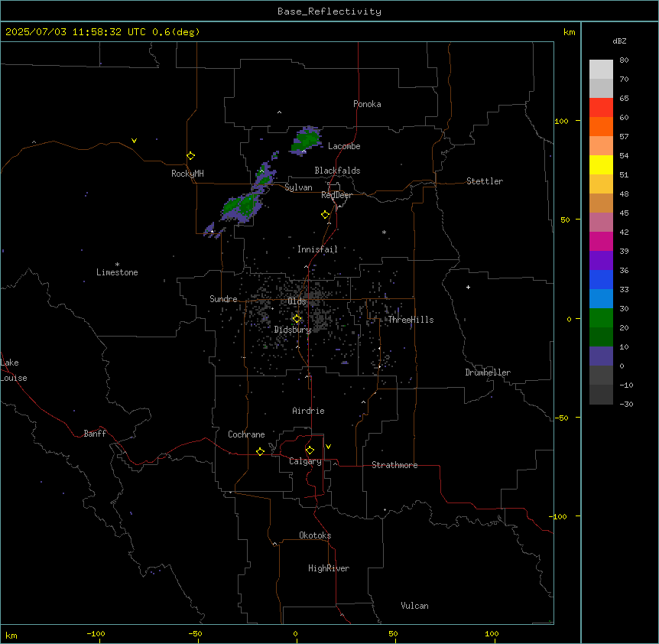659x644 pixels.
Task: Click the dBZ legend heading
Action: (619, 41)
